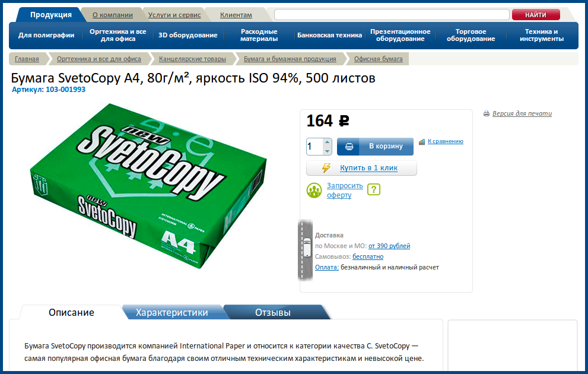Open the Характеристики tab

pos(171,312)
